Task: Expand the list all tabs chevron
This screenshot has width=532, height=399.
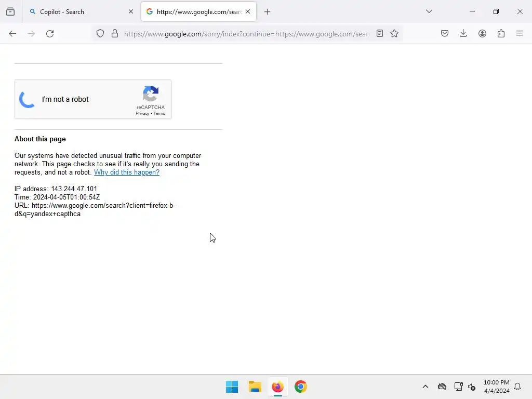Action: 429,11
